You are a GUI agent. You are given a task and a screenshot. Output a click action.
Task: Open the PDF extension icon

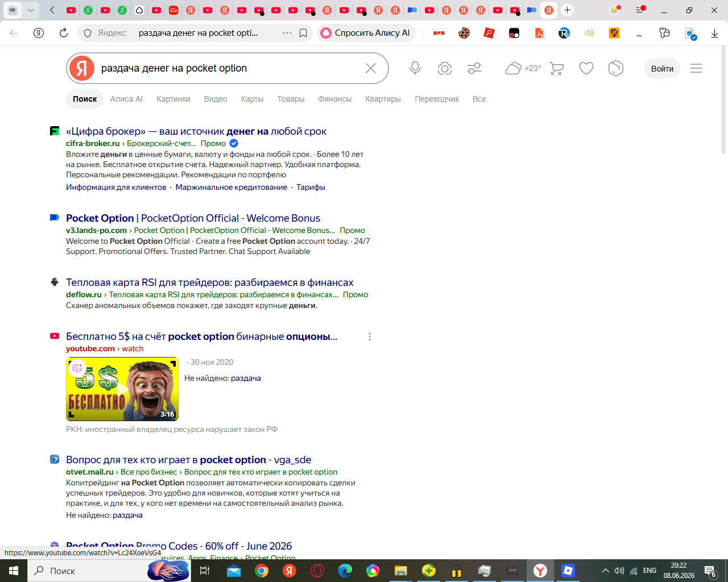539,33
